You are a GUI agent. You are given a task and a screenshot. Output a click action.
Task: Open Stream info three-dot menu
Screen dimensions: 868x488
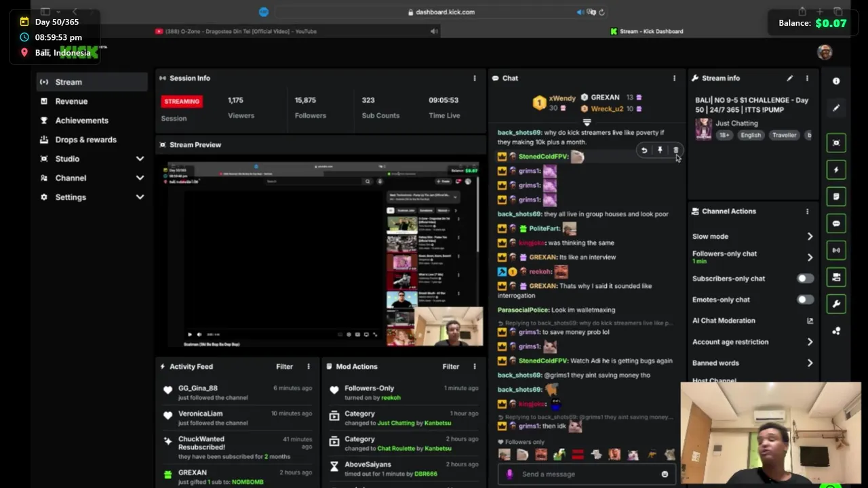807,78
